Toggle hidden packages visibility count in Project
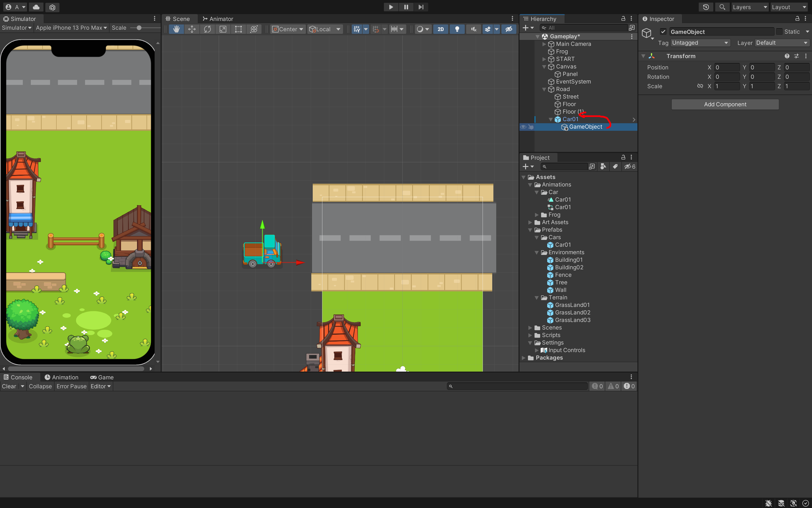This screenshot has height=508, width=812. 630,166
